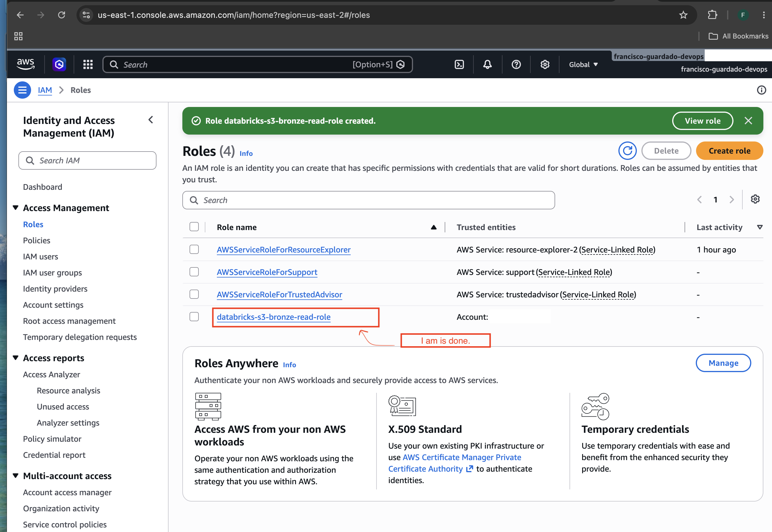Screen dimensions: 772x532
Task: Select all roles with the header checkbox
Action: point(194,227)
